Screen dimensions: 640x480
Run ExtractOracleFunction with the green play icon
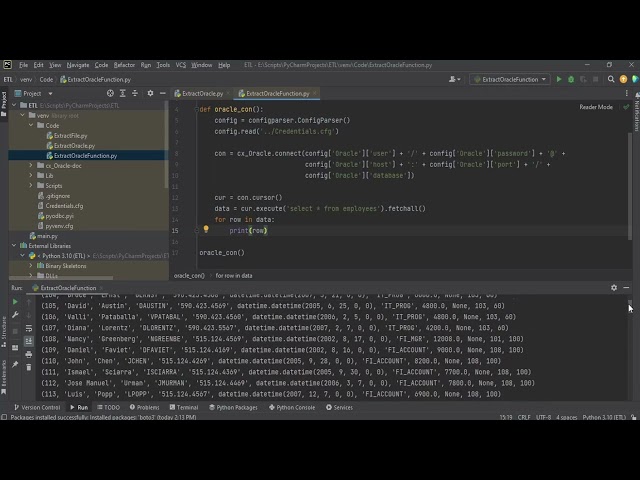click(559, 79)
